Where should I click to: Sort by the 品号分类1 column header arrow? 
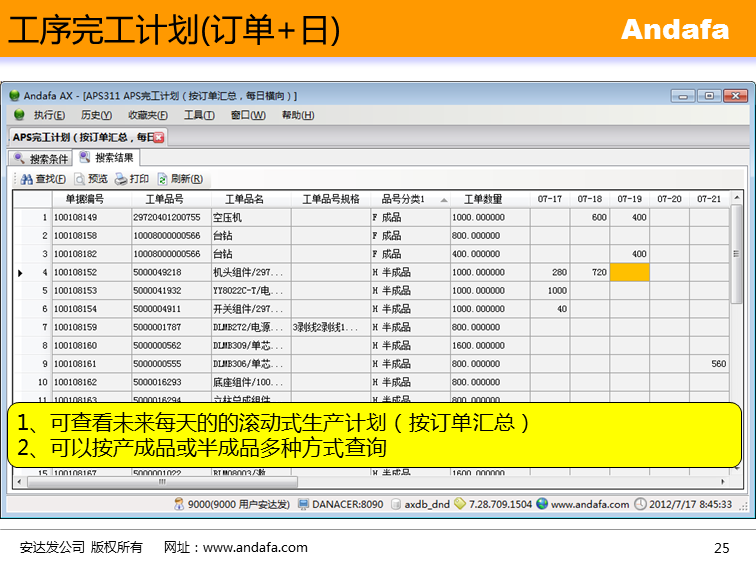click(x=443, y=199)
